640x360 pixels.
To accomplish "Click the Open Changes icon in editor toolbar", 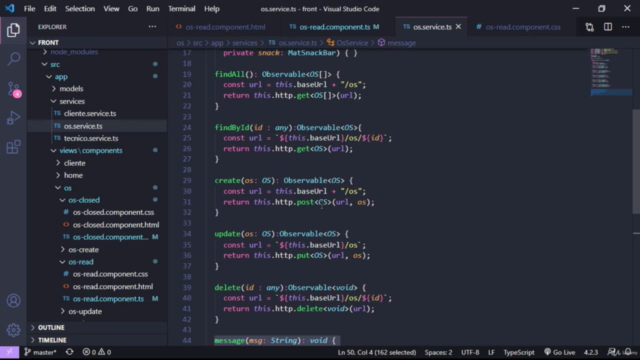I will [x=589, y=27].
